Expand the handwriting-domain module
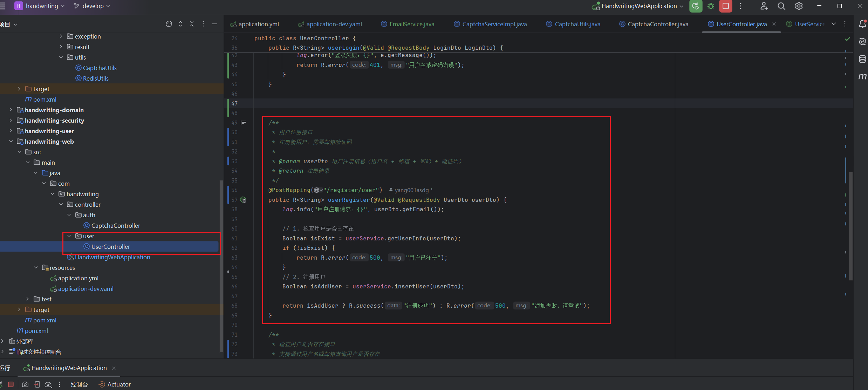 click(x=11, y=110)
